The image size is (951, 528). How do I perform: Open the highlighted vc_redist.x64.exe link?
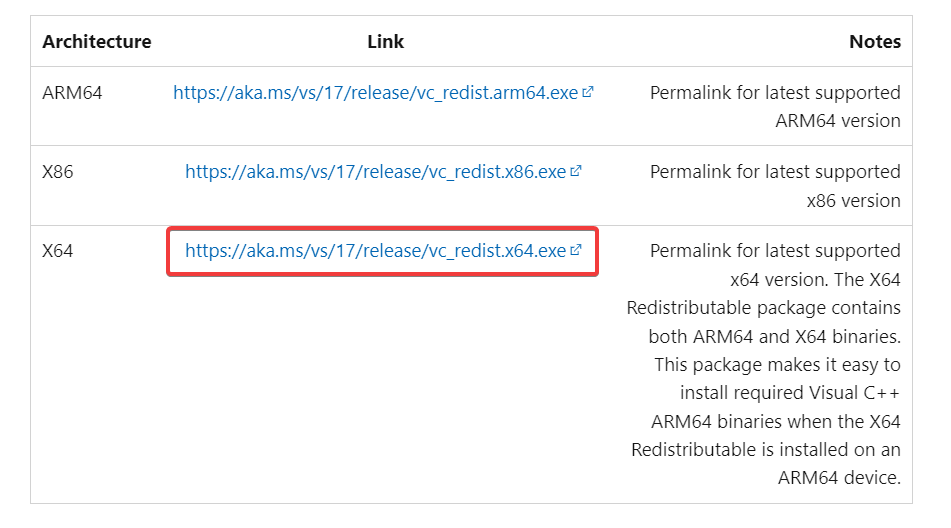click(x=375, y=251)
